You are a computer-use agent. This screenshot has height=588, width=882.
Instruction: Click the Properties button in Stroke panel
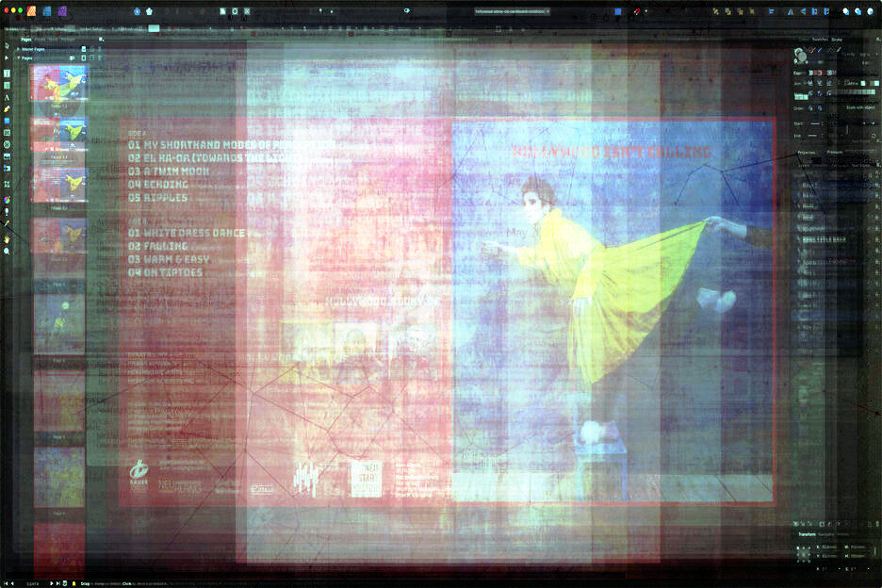click(807, 153)
